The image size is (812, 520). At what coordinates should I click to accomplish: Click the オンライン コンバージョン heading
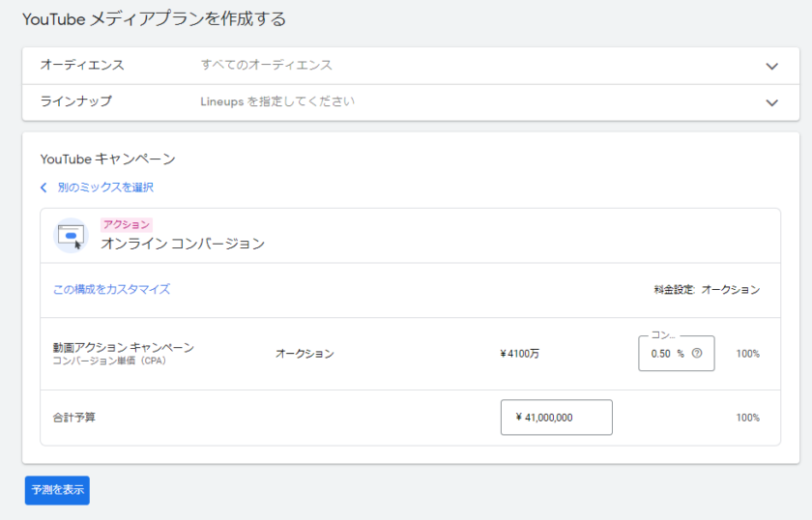[x=183, y=244]
